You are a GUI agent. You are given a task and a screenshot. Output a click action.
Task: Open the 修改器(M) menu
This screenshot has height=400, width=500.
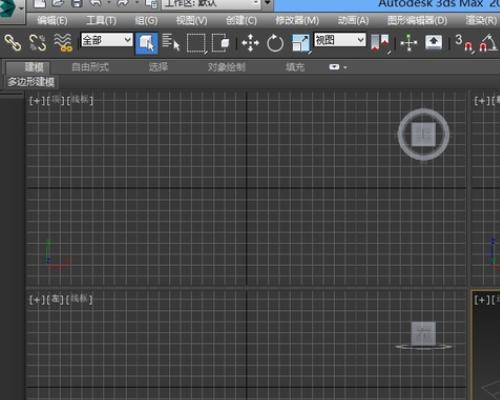pos(297,21)
